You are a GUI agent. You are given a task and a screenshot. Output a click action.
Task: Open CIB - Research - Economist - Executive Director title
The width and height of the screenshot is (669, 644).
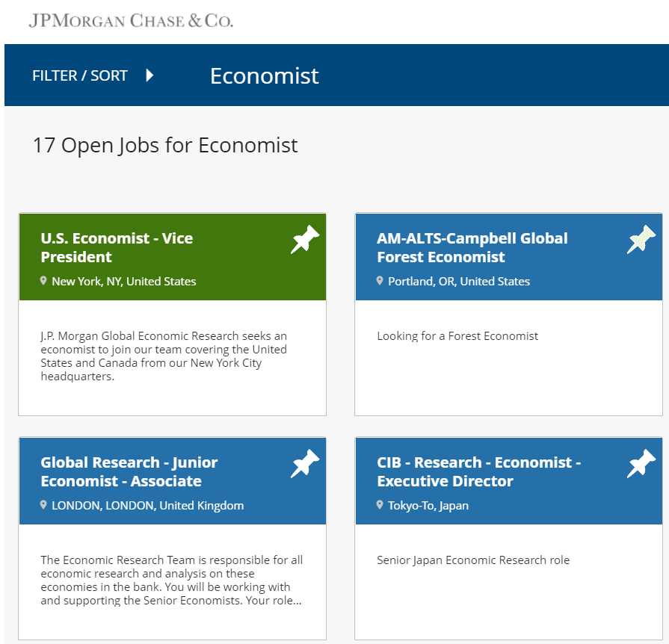pyautogui.click(x=478, y=471)
